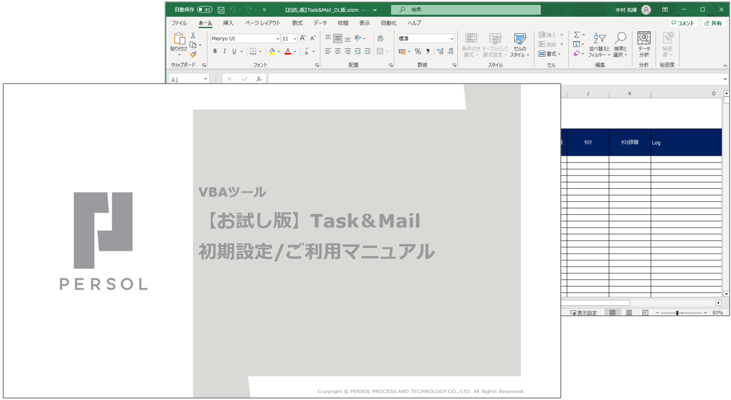The image size is (731, 400).
Task: Toggle Middle Align in alignment group
Action: [338, 38]
